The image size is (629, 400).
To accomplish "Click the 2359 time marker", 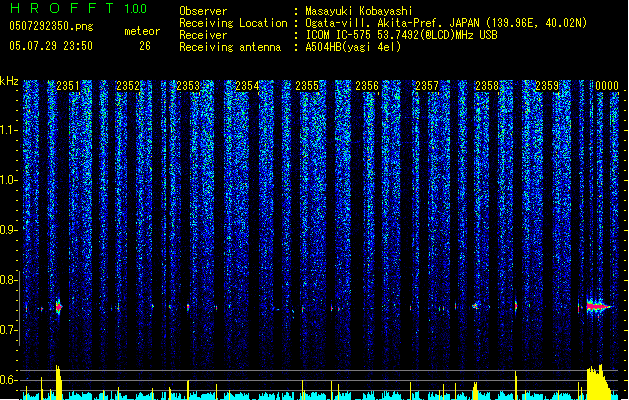I will pos(547,86).
